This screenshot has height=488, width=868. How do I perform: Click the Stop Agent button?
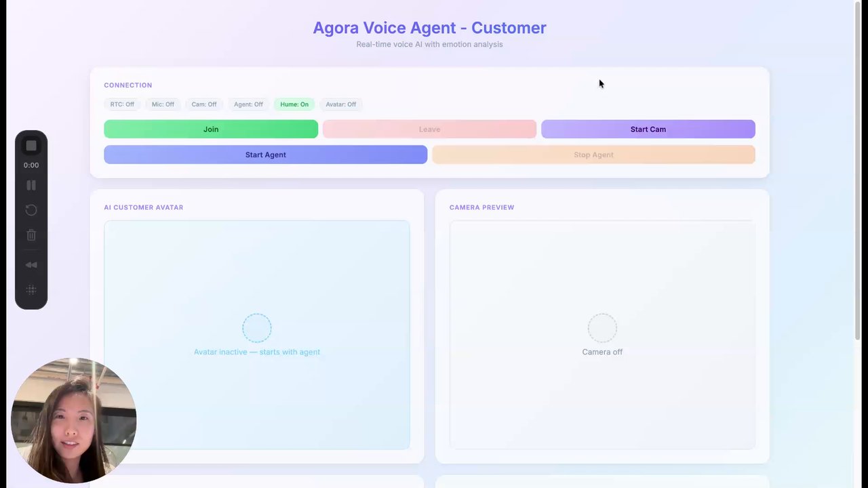coord(593,155)
